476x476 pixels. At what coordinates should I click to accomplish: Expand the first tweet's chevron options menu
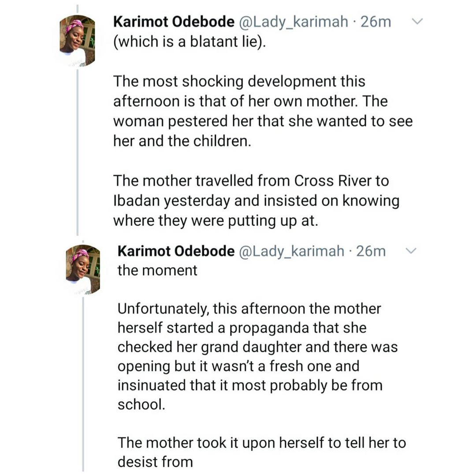click(x=417, y=21)
